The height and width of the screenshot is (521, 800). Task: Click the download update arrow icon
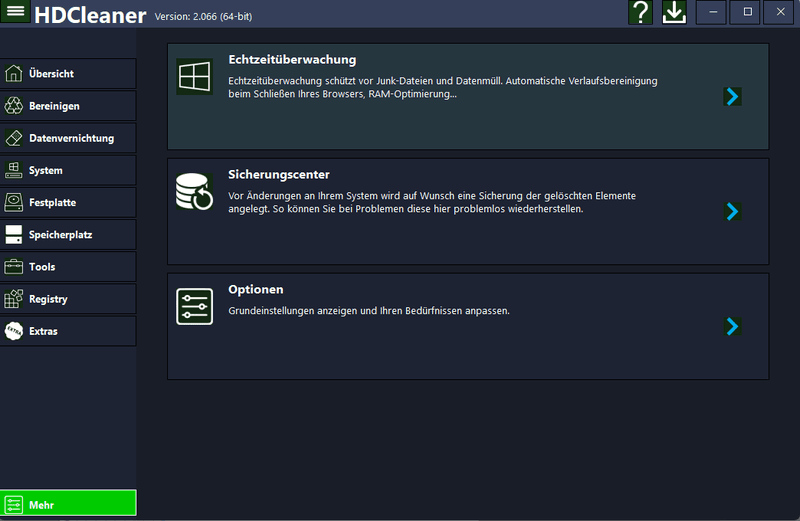[674, 12]
